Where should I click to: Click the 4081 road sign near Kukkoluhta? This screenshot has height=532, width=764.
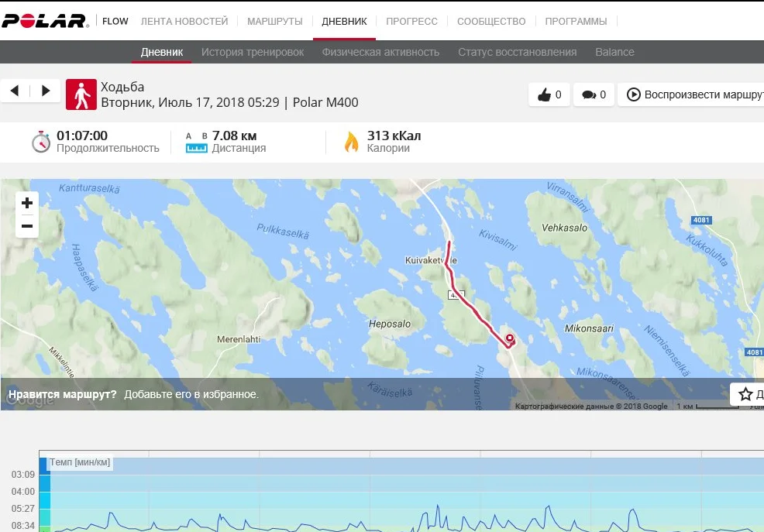(x=701, y=220)
